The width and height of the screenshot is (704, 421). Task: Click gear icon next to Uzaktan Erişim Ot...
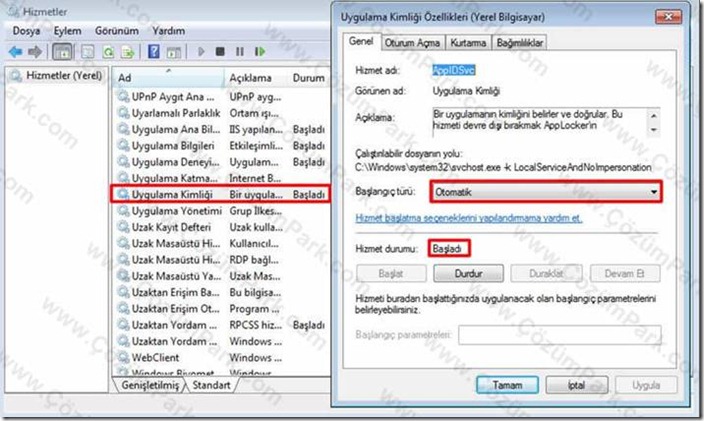(123, 308)
